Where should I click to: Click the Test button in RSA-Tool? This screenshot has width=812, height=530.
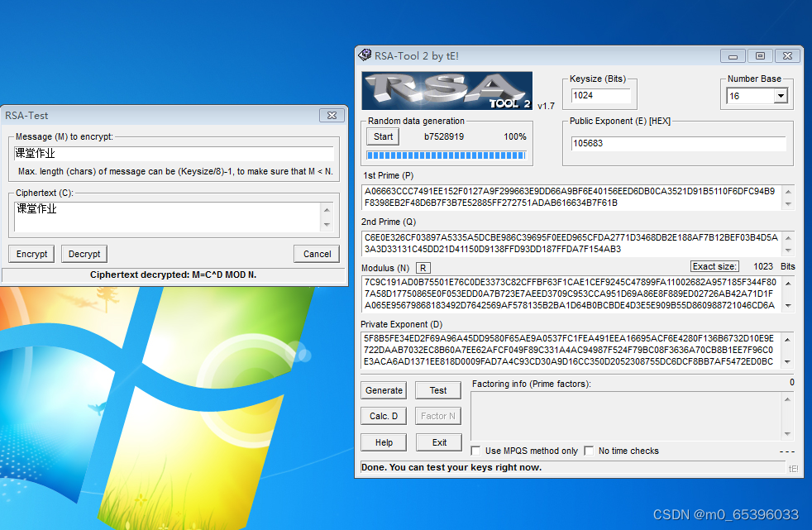438,390
